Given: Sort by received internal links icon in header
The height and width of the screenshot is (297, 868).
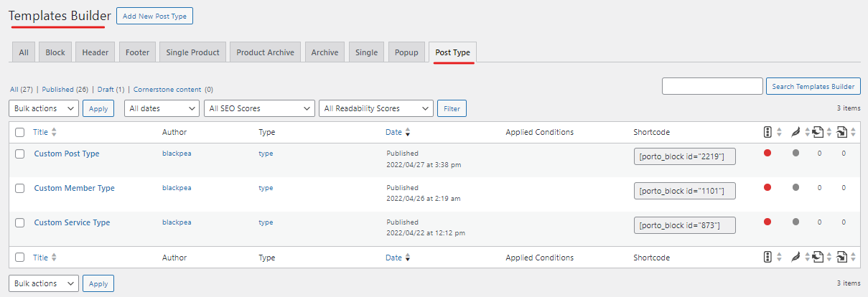Looking at the screenshot, I should coord(843,132).
